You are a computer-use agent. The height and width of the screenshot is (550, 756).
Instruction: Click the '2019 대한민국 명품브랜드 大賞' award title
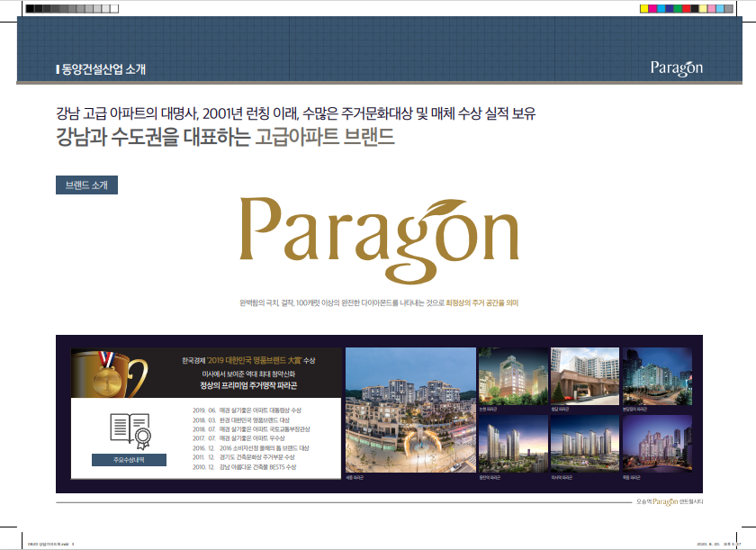click(254, 360)
